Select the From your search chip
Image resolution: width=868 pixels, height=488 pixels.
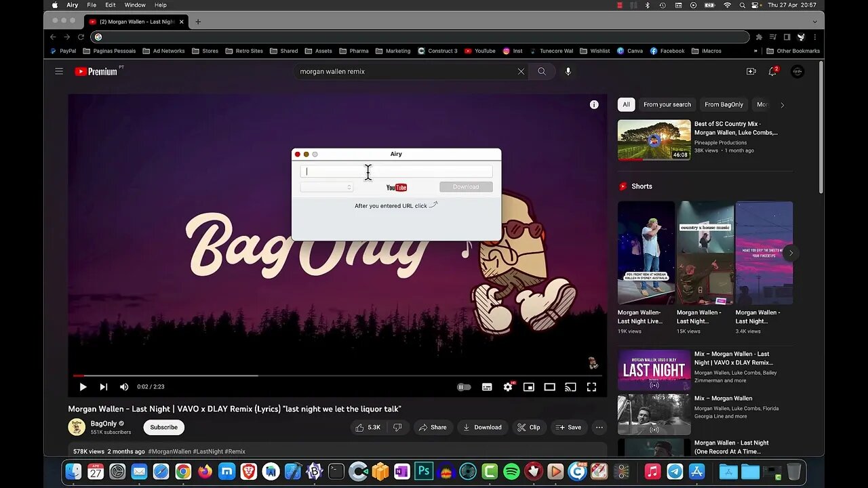coord(667,104)
